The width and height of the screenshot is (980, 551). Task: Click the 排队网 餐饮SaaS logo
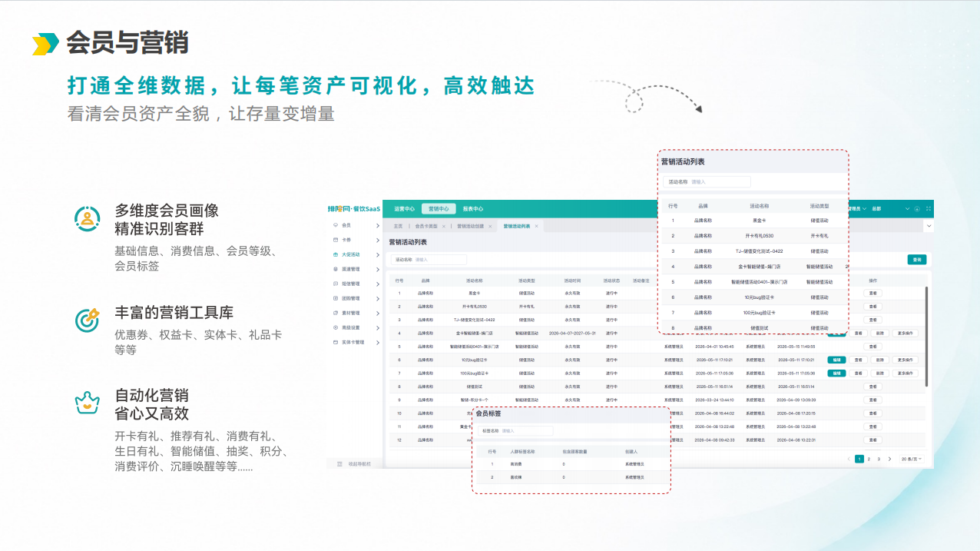point(354,209)
